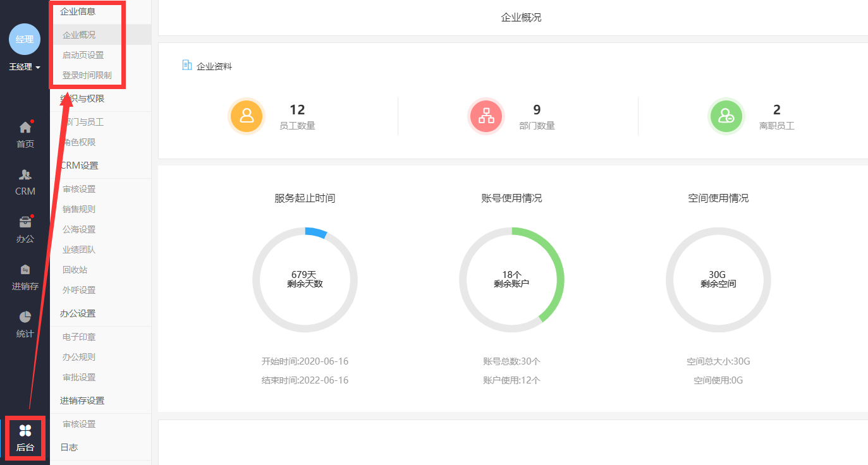Collapse the 办公设置 section header
868x465 pixels.
[78, 313]
